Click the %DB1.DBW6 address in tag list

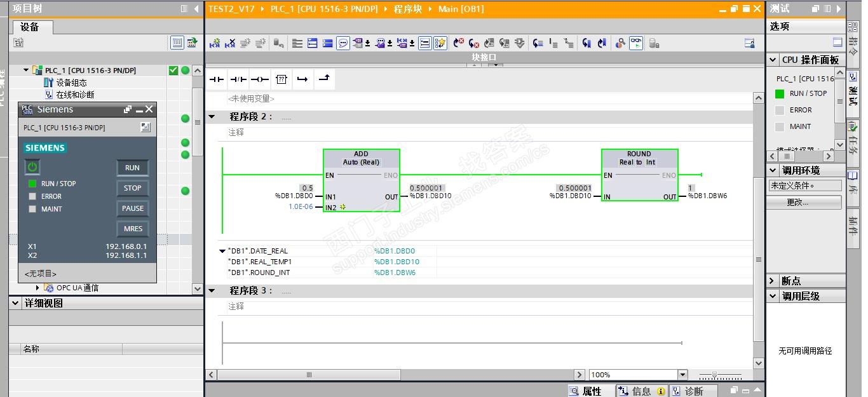[395, 273]
